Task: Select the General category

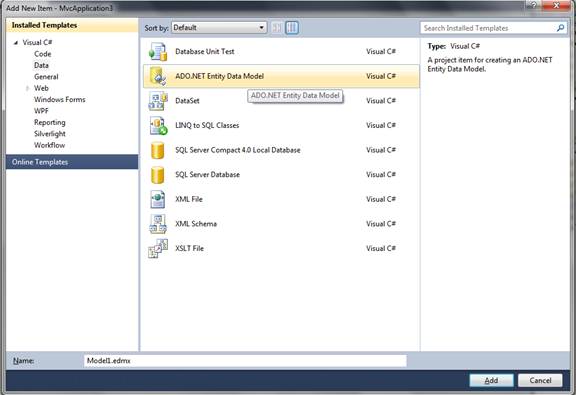Action: tap(46, 77)
